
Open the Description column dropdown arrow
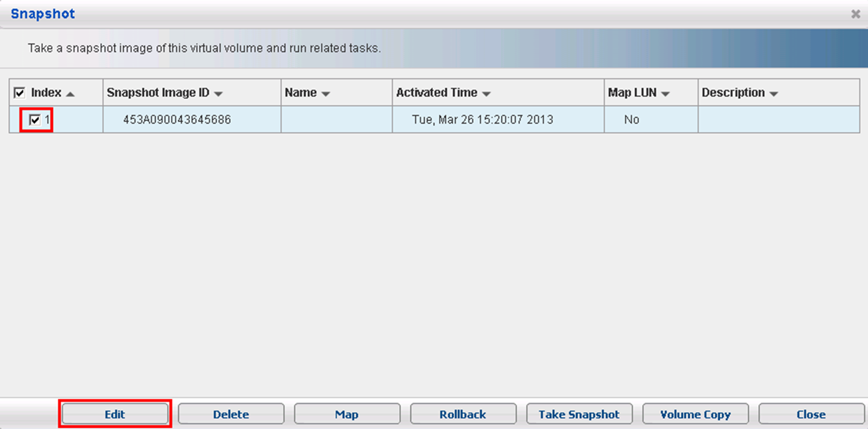(773, 94)
